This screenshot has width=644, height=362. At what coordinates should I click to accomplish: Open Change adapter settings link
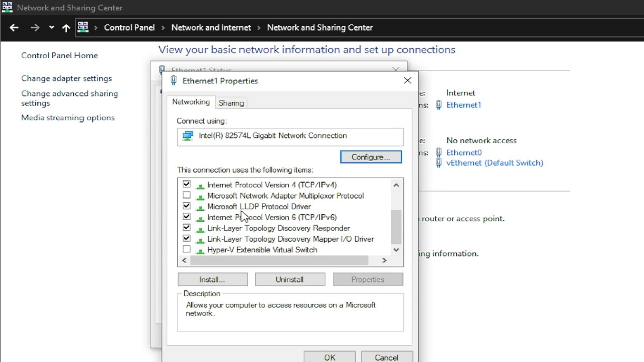(66, 78)
